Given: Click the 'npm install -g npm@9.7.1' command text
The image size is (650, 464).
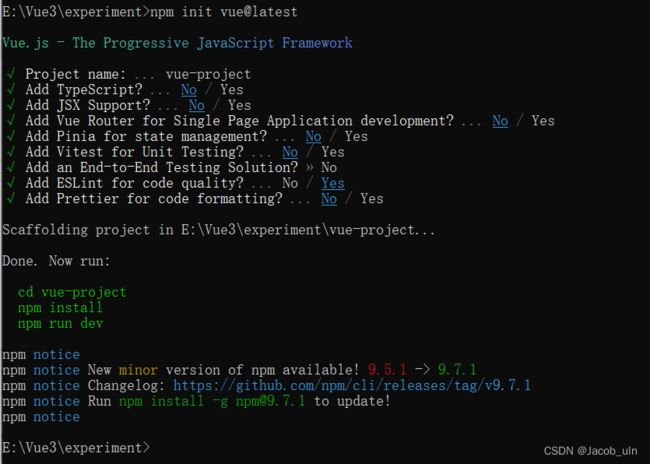Looking at the screenshot, I should (212, 401).
